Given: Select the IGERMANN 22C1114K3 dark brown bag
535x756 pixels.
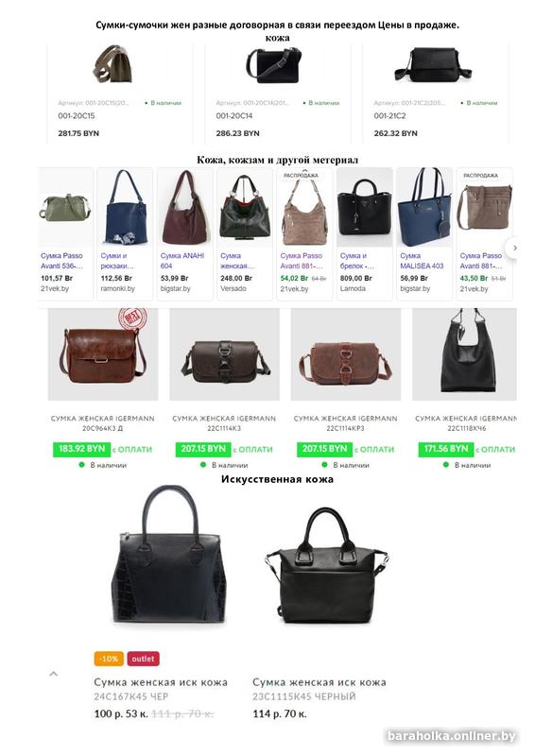Looking at the screenshot, I should (x=224, y=354).
